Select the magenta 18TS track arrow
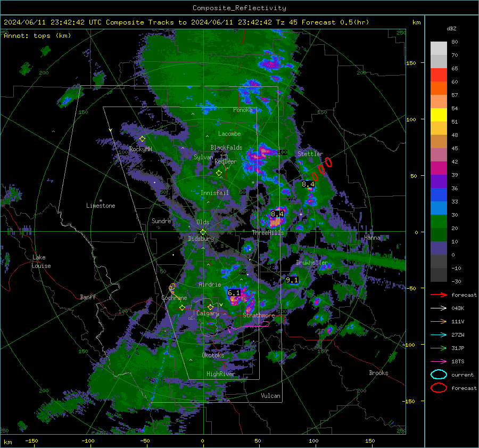 click(x=439, y=362)
